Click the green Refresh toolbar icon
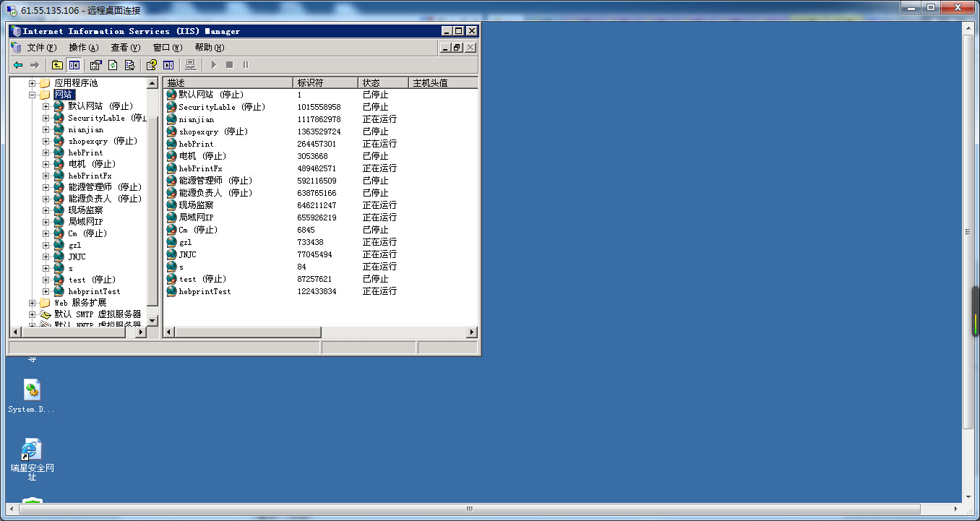Viewport: 980px width, 521px height. click(x=113, y=65)
